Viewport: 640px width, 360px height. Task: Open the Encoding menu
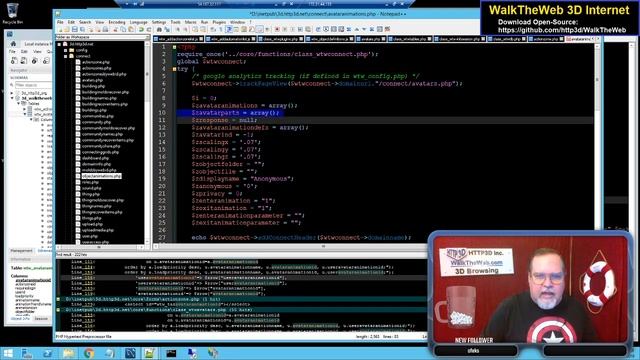[117, 22]
